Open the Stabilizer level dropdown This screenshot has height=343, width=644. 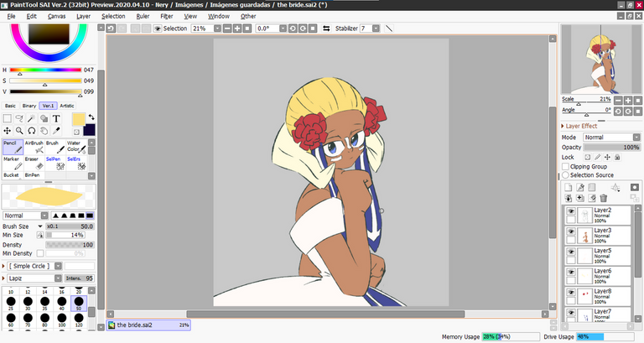pyautogui.click(x=376, y=29)
